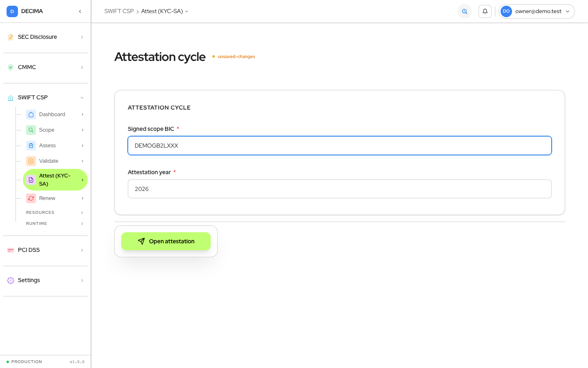588x368 pixels.
Task: Expand the RESOURCES group chevron
Action: (82, 213)
